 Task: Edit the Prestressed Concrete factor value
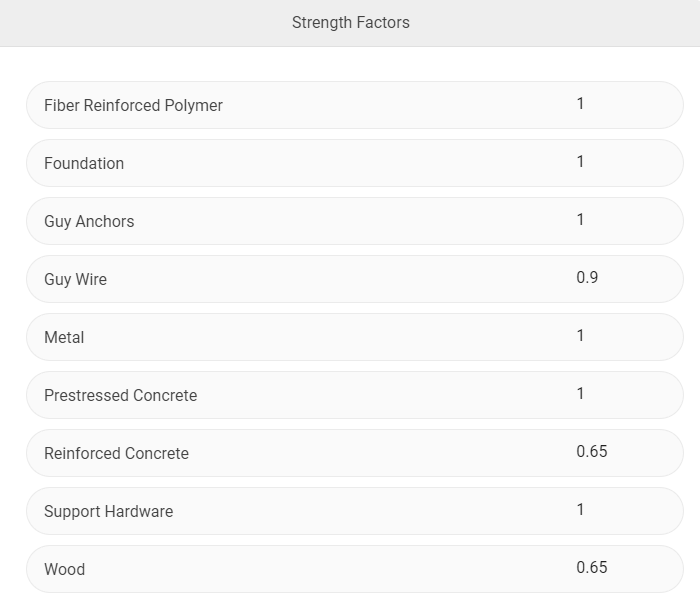pyautogui.click(x=581, y=394)
